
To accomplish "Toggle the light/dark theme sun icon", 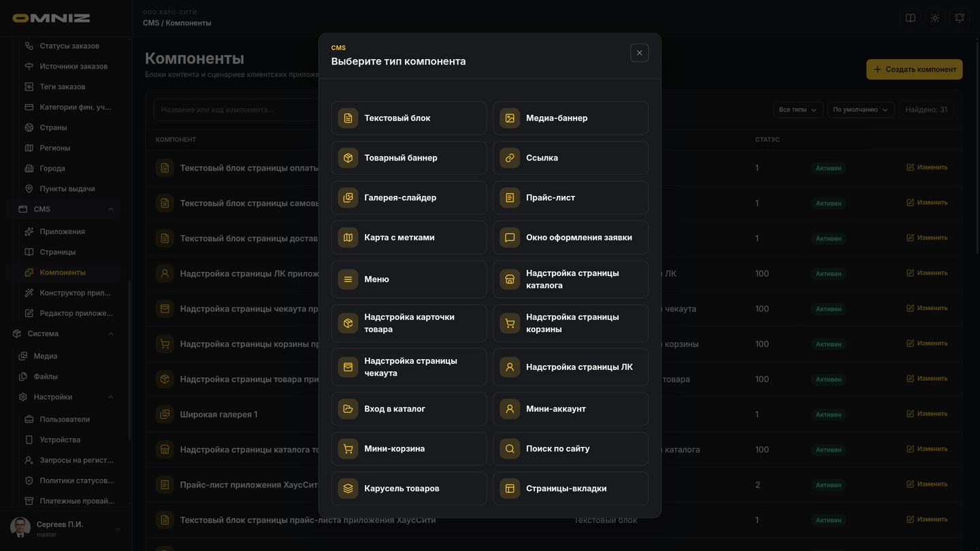I will (935, 18).
